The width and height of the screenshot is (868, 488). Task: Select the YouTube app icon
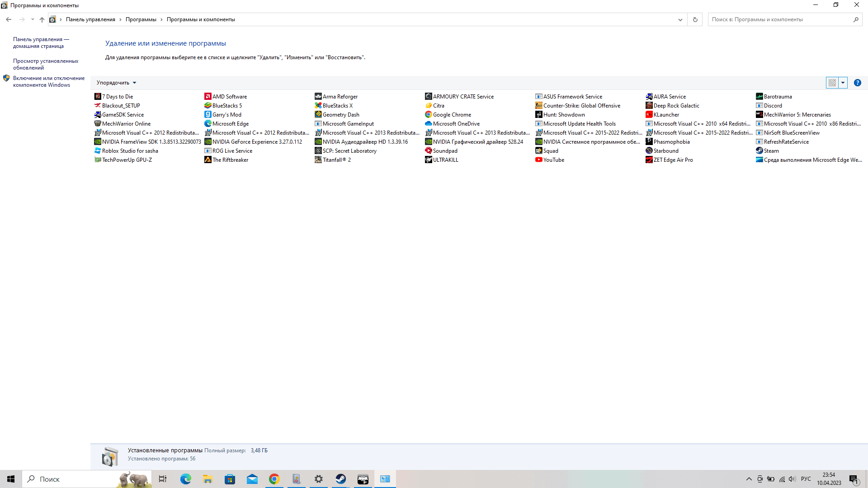539,160
